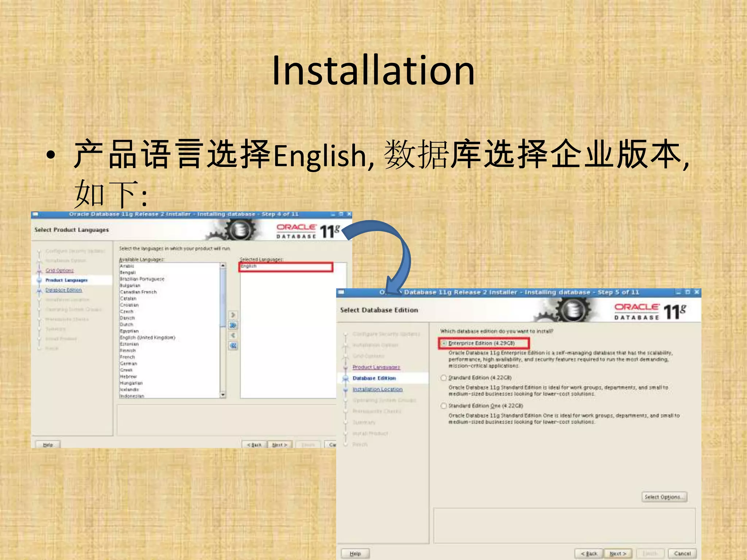
Task: Select Egyptian in Available Languages
Action: [x=129, y=331]
